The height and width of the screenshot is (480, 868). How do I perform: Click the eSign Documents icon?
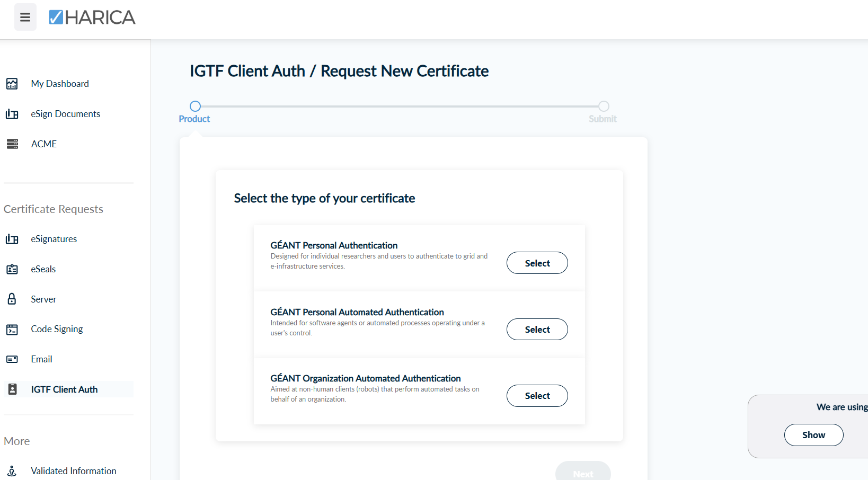click(x=12, y=114)
